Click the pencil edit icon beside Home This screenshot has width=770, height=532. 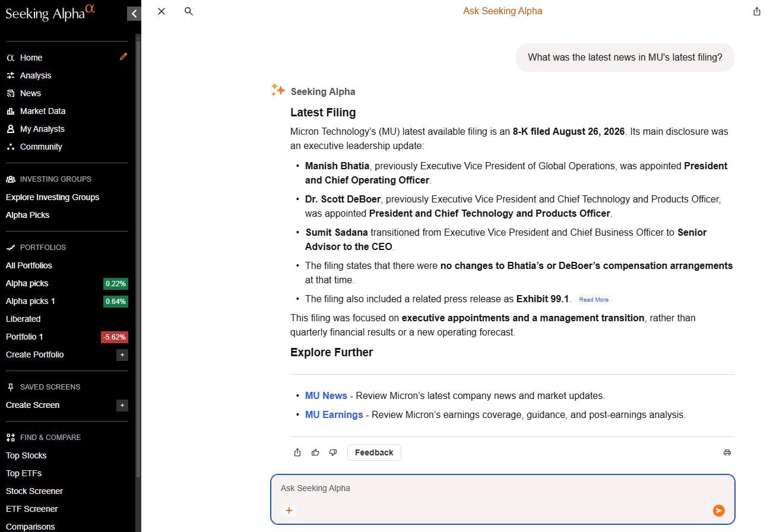(123, 56)
